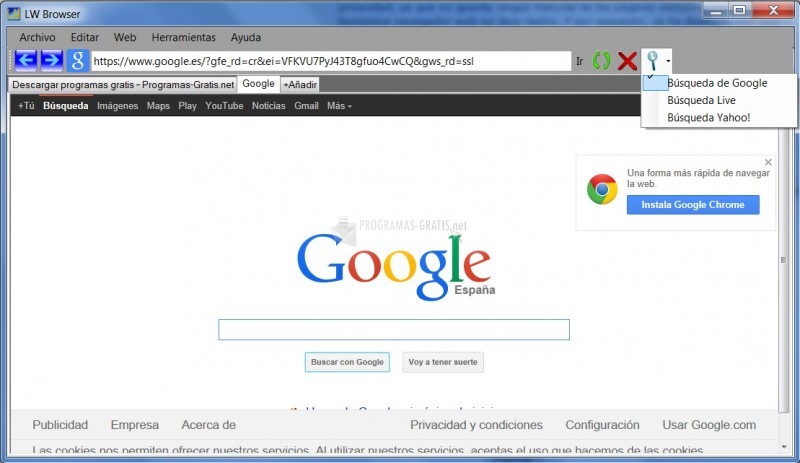The height and width of the screenshot is (463, 800).
Task: Open the search engine dropdown arrow
Action: 667,61
